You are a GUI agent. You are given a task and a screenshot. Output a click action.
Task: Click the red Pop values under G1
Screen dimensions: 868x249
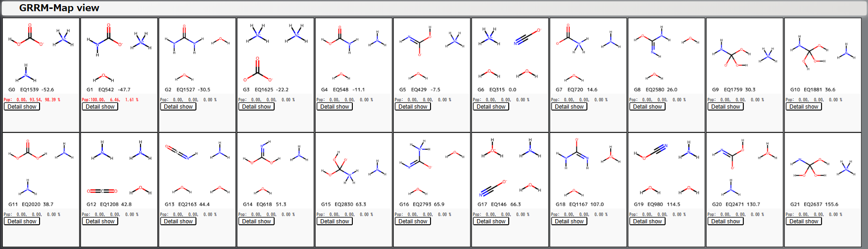click(110, 100)
